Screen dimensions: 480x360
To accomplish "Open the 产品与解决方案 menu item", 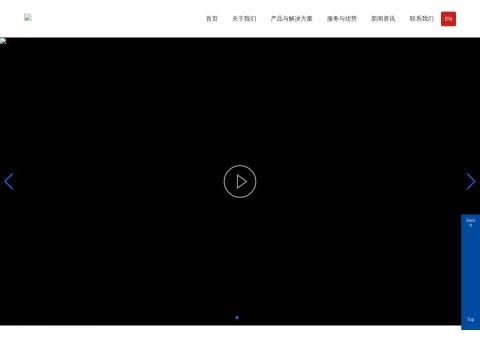I will pos(291,19).
